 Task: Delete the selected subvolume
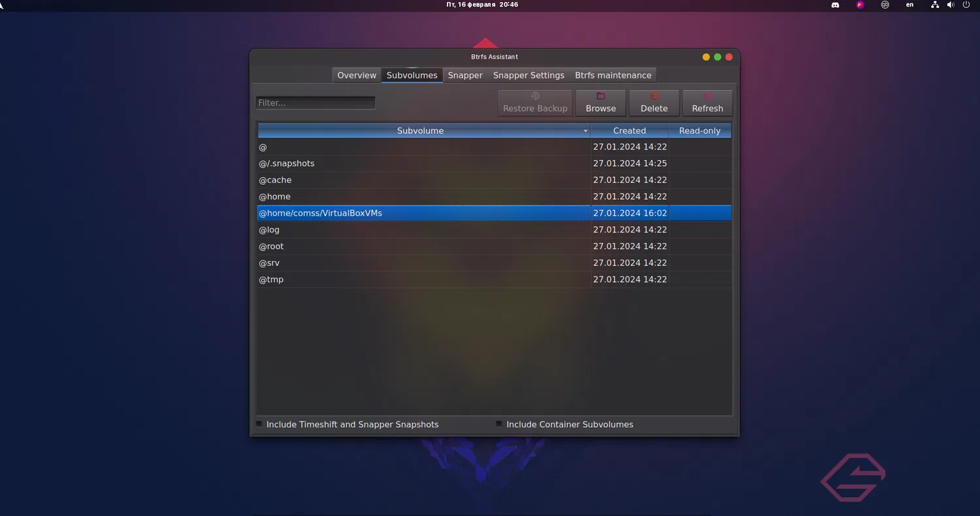654,103
